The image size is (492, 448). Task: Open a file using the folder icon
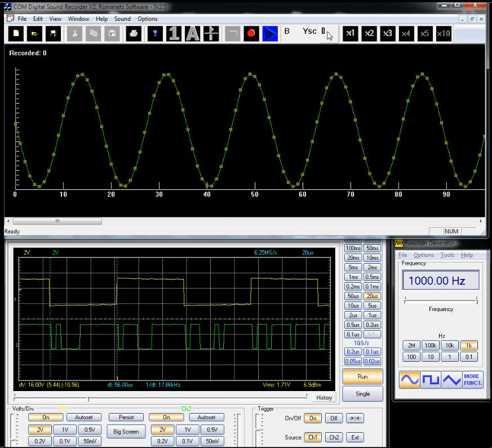tap(34, 33)
